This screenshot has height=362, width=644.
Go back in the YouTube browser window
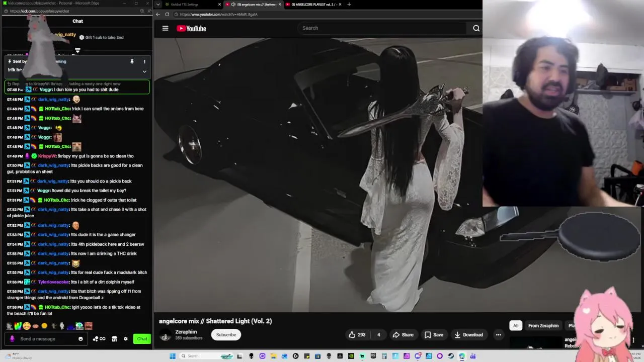[157, 14]
